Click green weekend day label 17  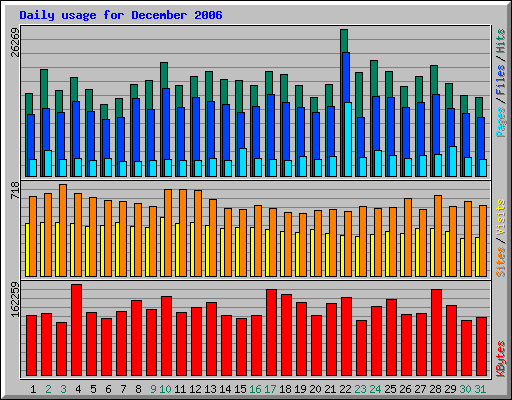pos(270,389)
